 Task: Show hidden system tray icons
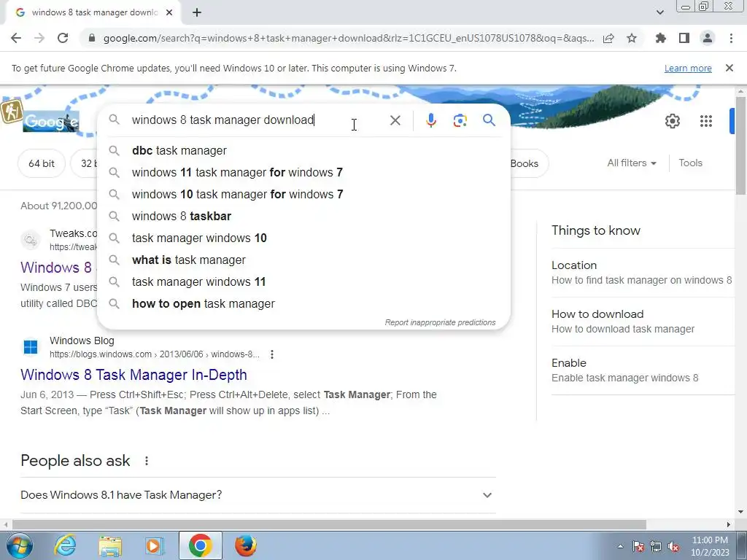pyautogui.click(x=620, y=546)
